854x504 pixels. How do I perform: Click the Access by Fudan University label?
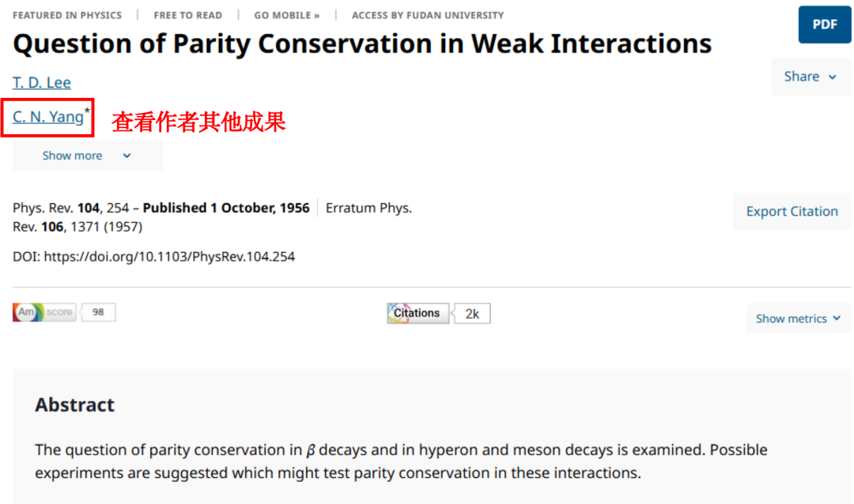coord(428,15)
